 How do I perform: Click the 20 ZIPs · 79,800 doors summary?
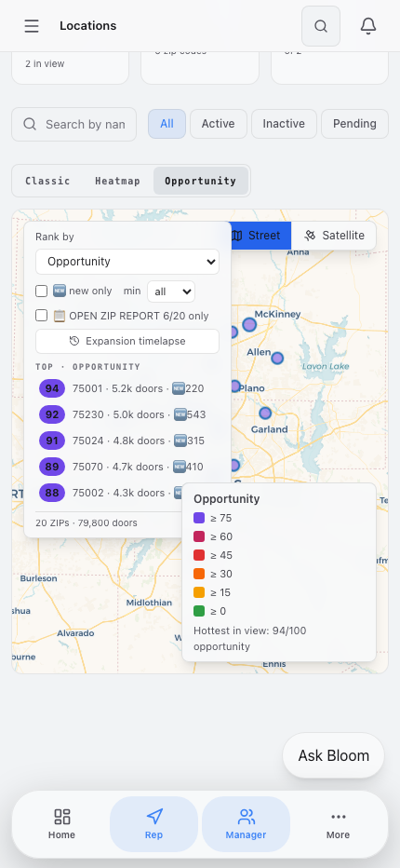tap(87, 522)
